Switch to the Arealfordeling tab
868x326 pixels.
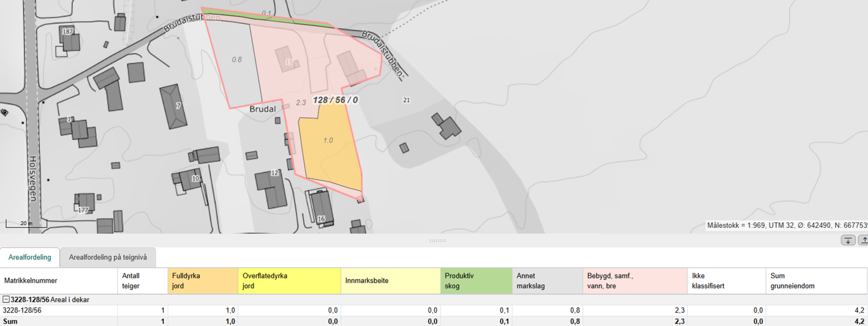point(30,257)
